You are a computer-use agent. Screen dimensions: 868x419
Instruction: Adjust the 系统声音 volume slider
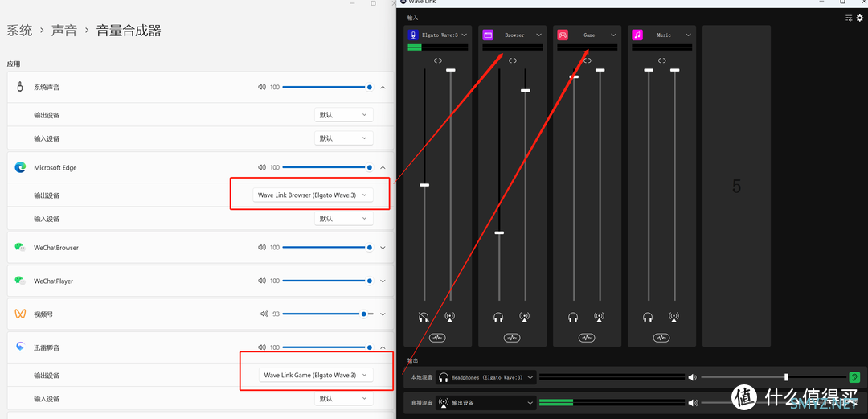pyautogui.click(x=328, y=87)
